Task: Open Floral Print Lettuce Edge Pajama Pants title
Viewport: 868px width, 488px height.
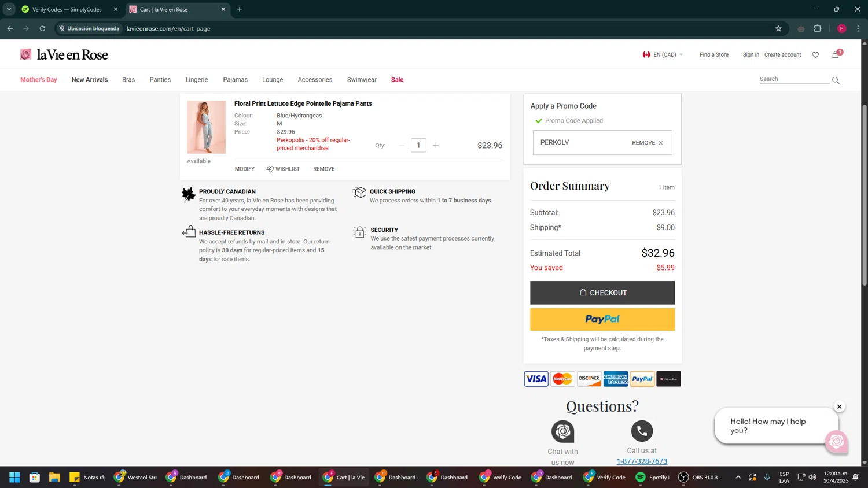Action: pos(303,104)
